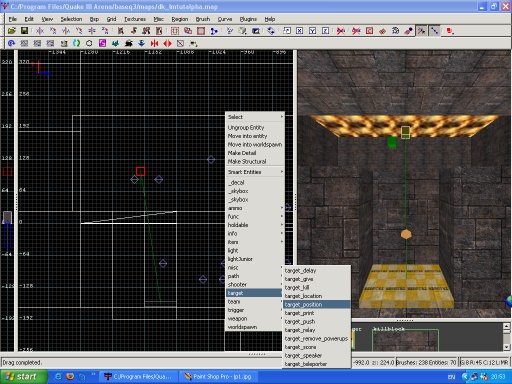Image resolution: width=512 pixels, height=384 pixels.
Task: Expand the Select submenu in context menu
Action: (255, 117)
